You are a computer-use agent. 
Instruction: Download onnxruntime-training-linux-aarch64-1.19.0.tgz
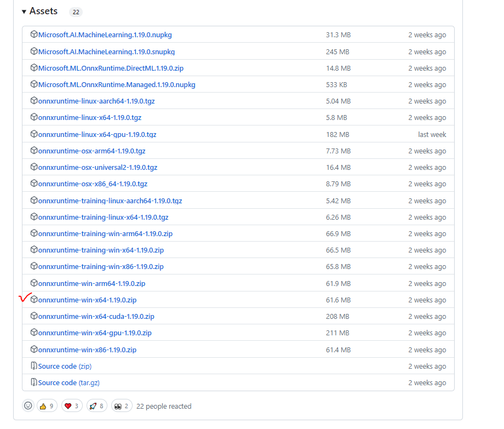coord(110,201)
